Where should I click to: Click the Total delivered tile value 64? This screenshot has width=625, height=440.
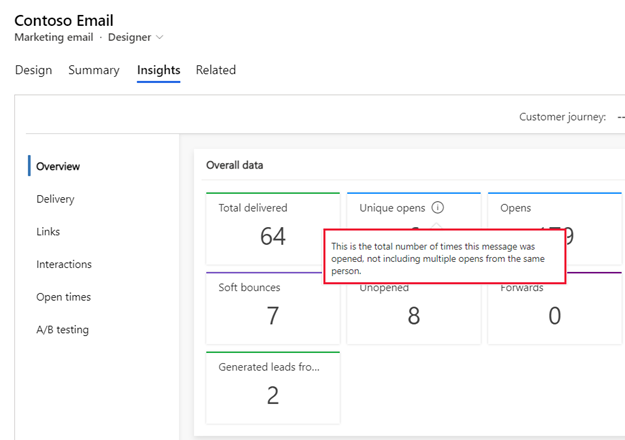273,236
